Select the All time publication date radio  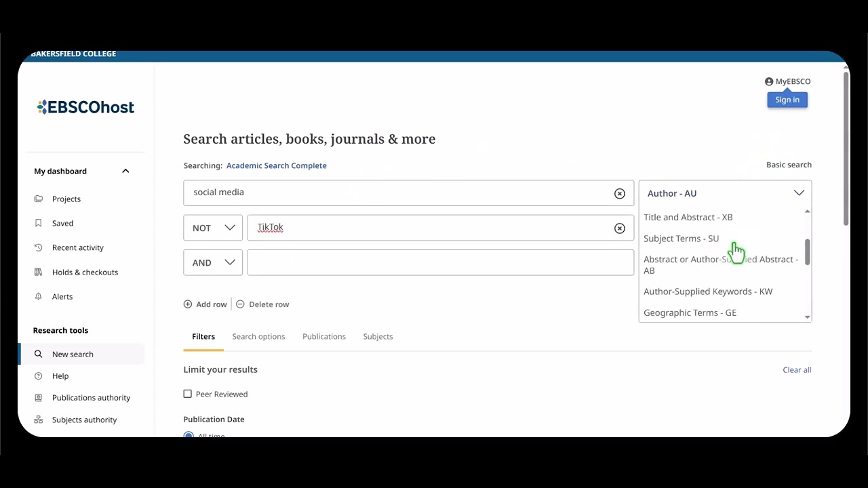pyautogui.click(x=189, y=434)
